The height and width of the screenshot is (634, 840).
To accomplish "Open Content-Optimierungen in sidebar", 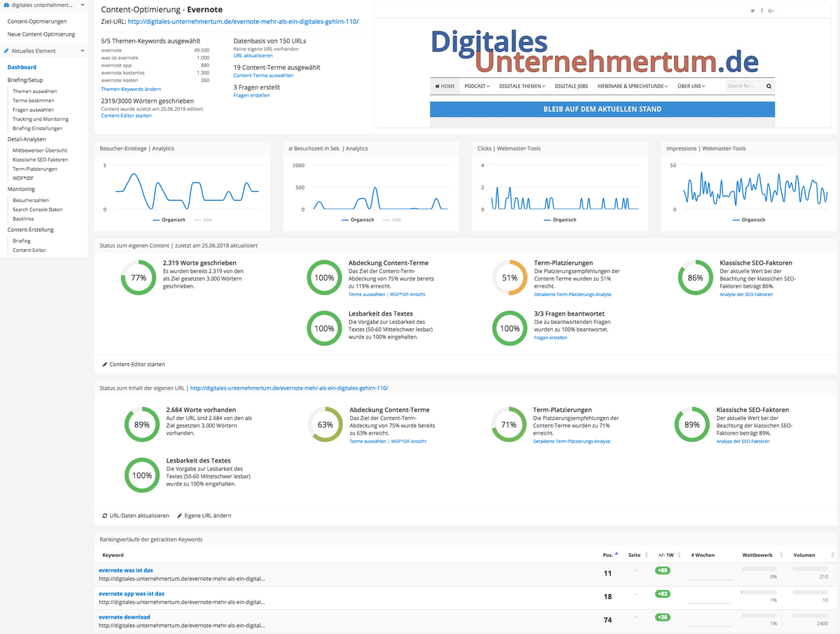I will click(x=37, y=22).
